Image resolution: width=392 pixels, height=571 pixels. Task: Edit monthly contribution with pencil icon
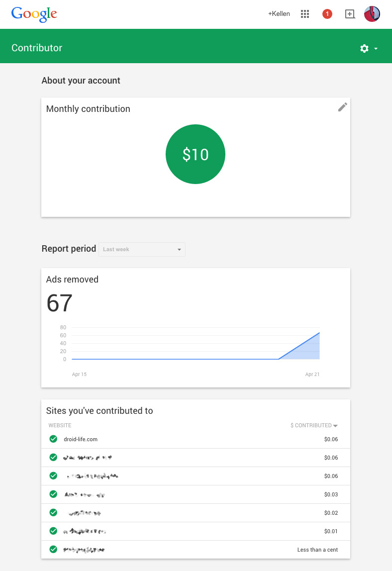[x=342, y=107]
